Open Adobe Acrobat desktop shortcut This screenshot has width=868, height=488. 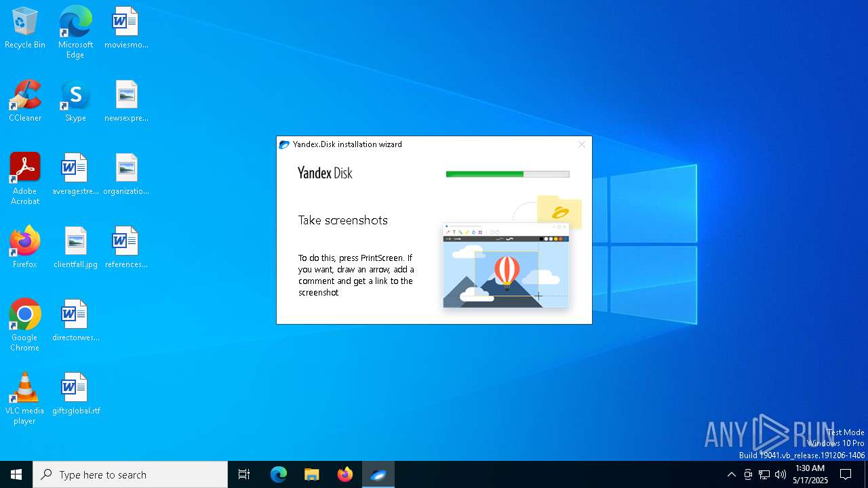[x=25, y=179]
